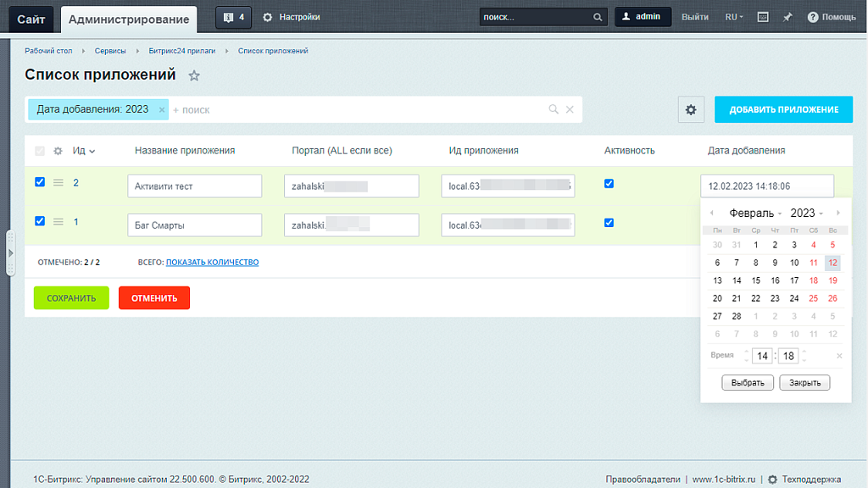868x488 pixels.
Task: Toggle Активность checkbox for Баг Смарты
Action: tap(609, 223)
